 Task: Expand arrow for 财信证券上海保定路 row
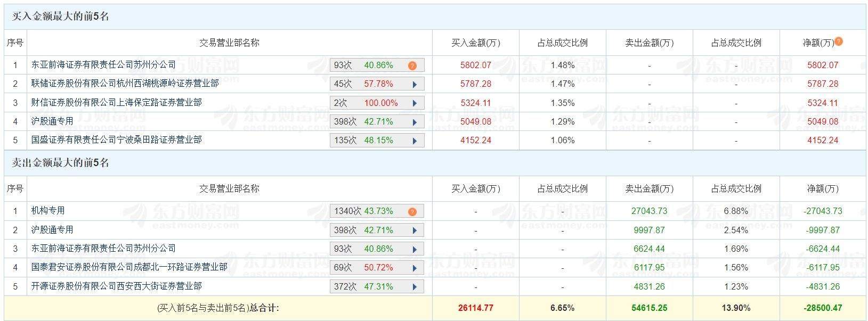[x=415, y=103]
